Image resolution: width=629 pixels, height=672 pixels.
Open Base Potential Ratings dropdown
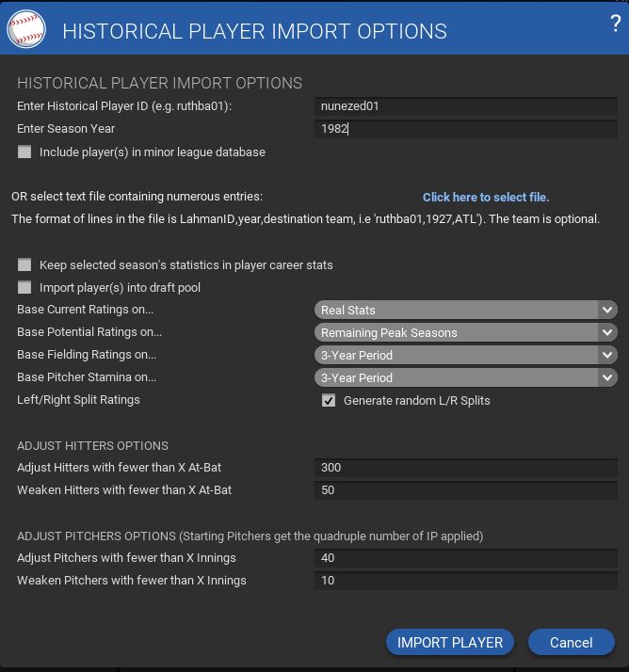pyautogui.click(x=465, y=332)
